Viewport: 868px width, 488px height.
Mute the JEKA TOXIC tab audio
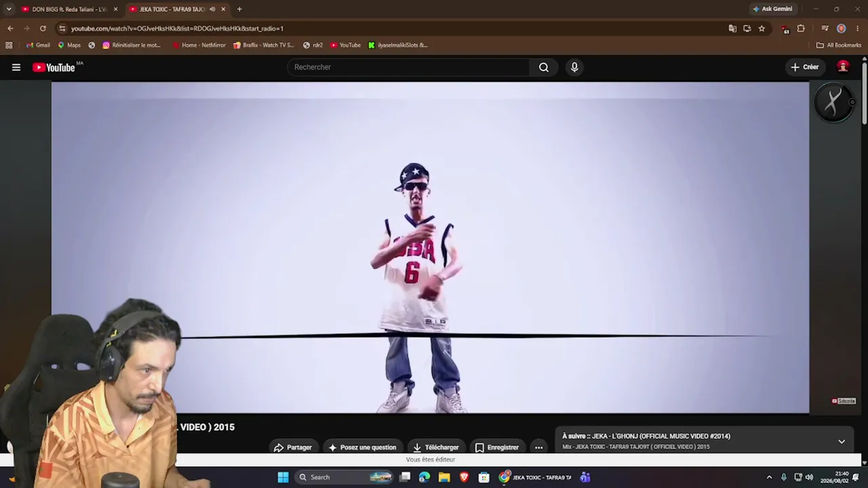click(212, 9)
